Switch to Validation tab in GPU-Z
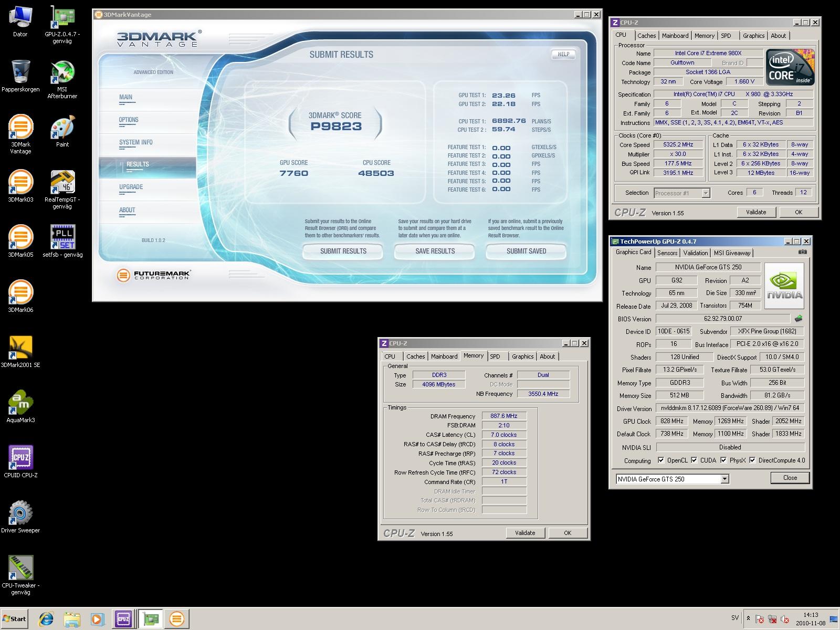Screen dimensions: 840x630 [x=696, y=253]
